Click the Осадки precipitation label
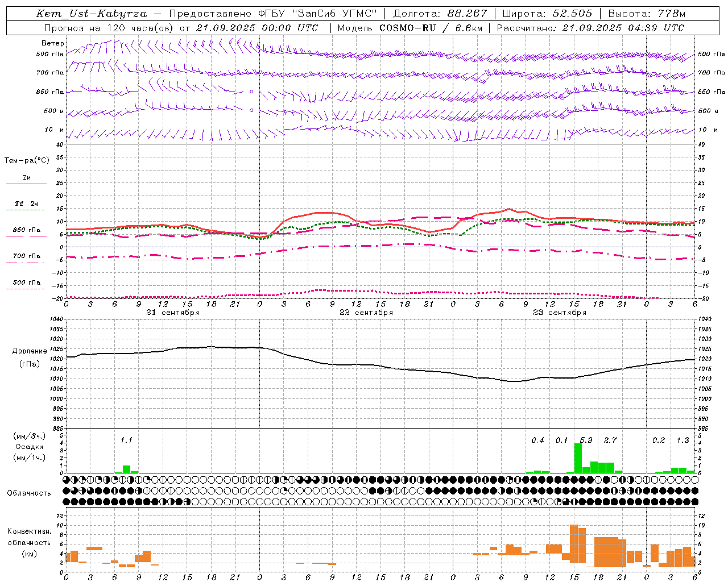This screenshot has height=582, width=728. [29, 447]
